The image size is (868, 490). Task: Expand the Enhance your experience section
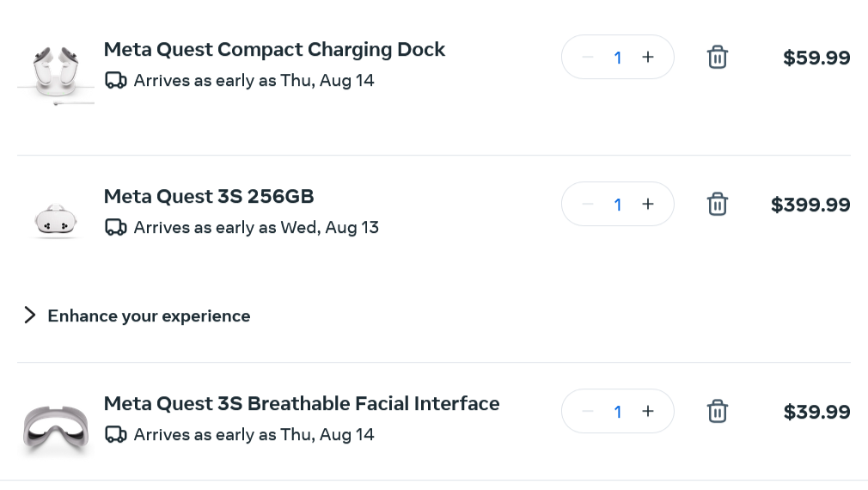[x=149, y=315]
